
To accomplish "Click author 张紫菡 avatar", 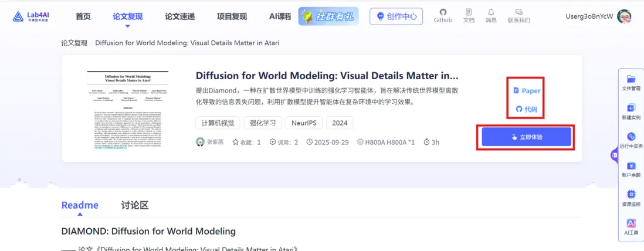I will tap(200, 142).
